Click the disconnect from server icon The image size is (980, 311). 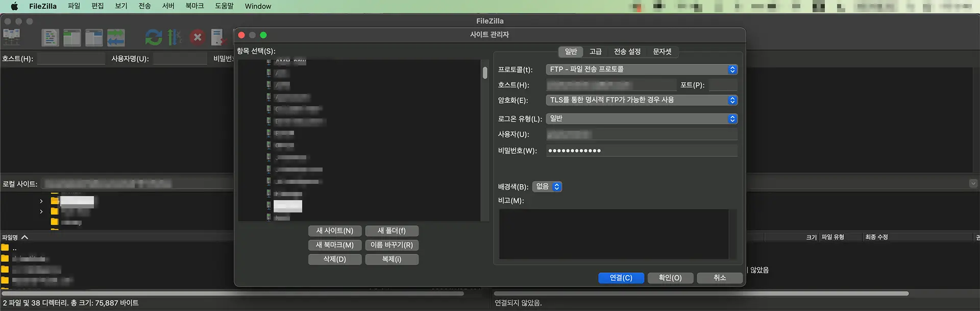(218, 37)
